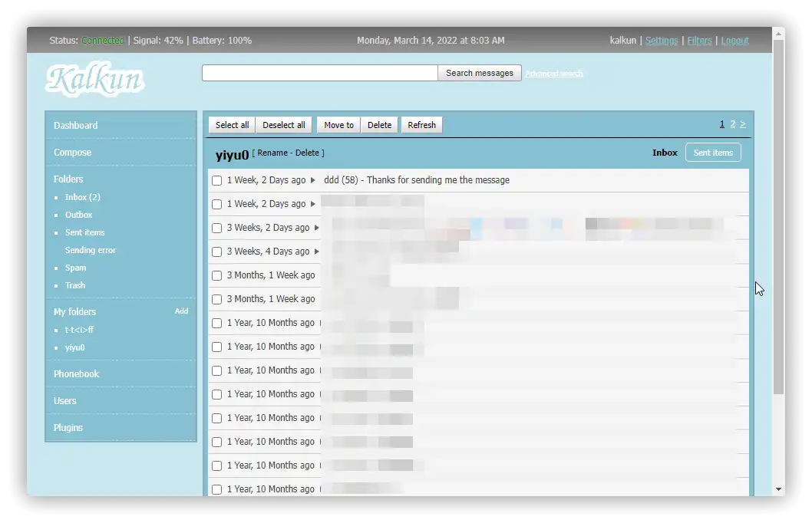Open the Plugins section
The width and height of the screenshot is (812, 523).
68,428
